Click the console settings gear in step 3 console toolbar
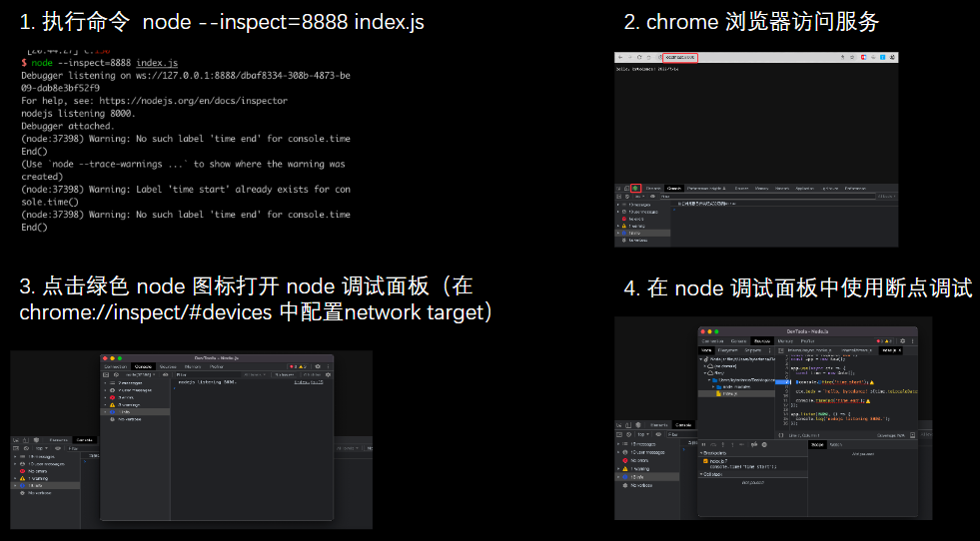The width and height of the screenshot is (980, 541). [x=328, y=375]
